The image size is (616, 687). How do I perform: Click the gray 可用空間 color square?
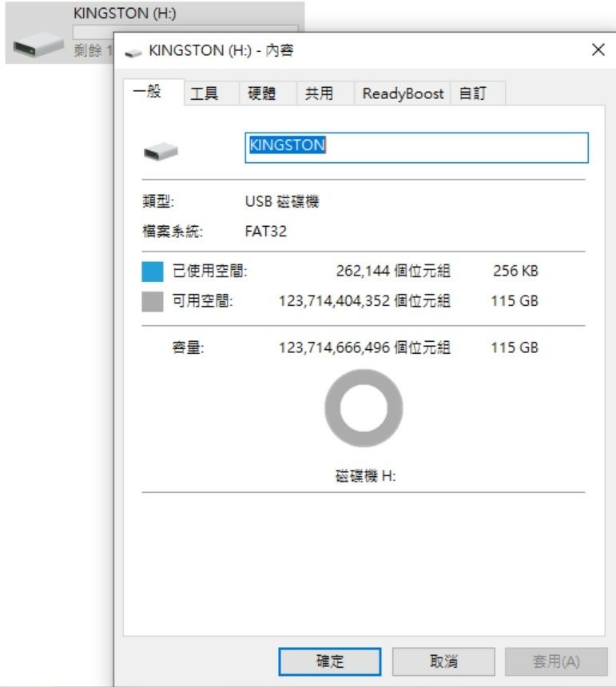click(x=153, y=301)
